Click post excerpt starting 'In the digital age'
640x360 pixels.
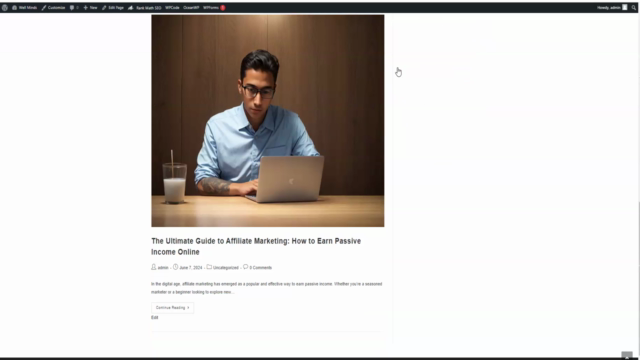pyautogui.click(x=267, y=288)
